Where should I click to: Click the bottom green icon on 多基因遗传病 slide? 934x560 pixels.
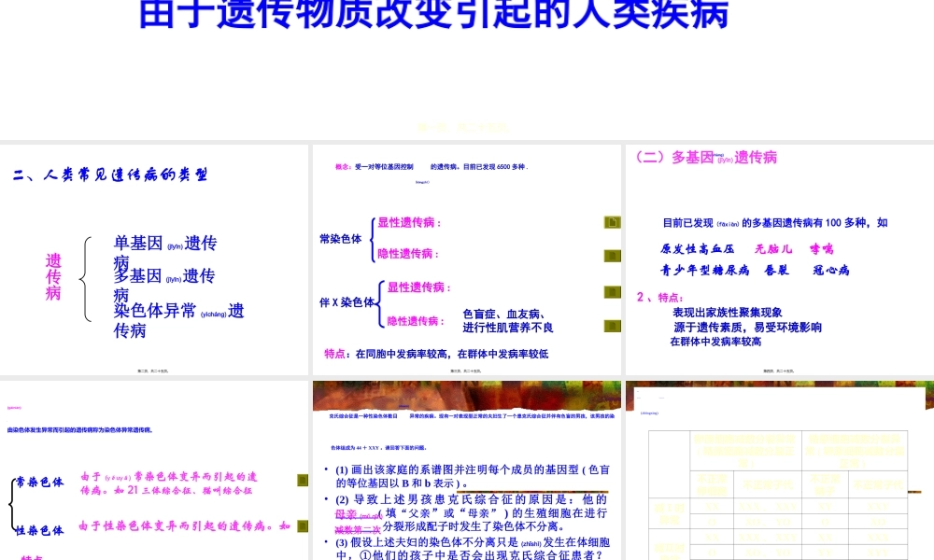pos(612,325)
